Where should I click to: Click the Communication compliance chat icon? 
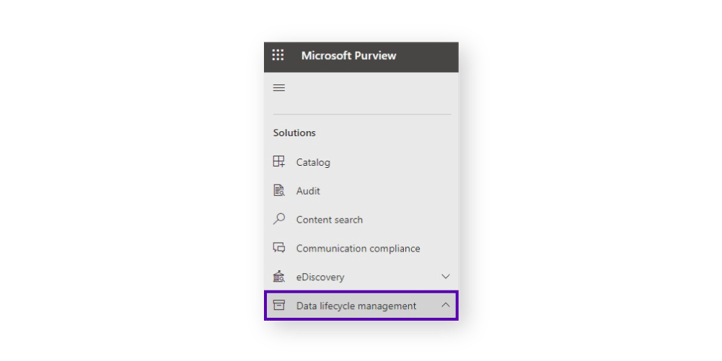tap(279, 248)
